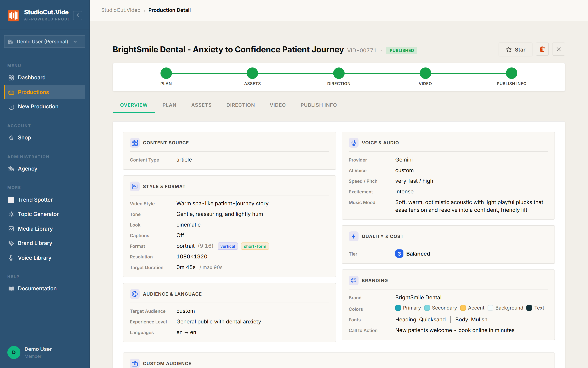Screen dimensions: 588x368
Task: Open Voice Library
Action: pos(45,258)
